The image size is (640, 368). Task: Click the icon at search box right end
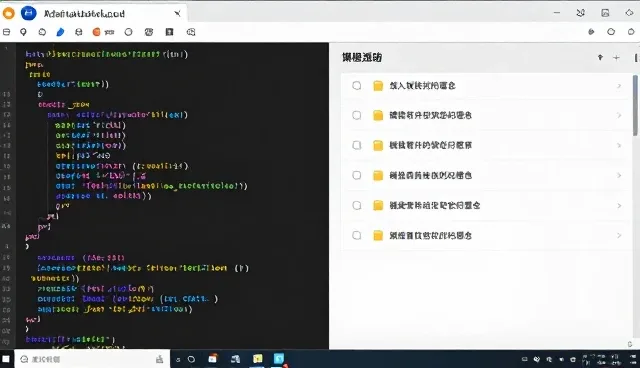[x=160, y=359]
